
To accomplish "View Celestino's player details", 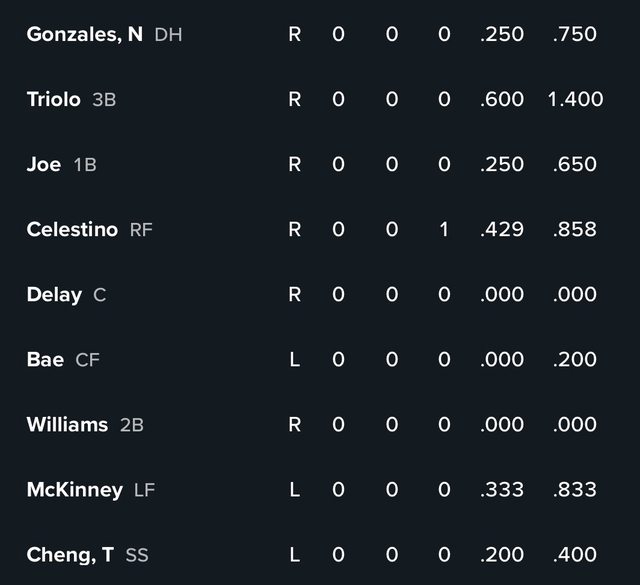I will pyautogui.click(x=72, y=230).
